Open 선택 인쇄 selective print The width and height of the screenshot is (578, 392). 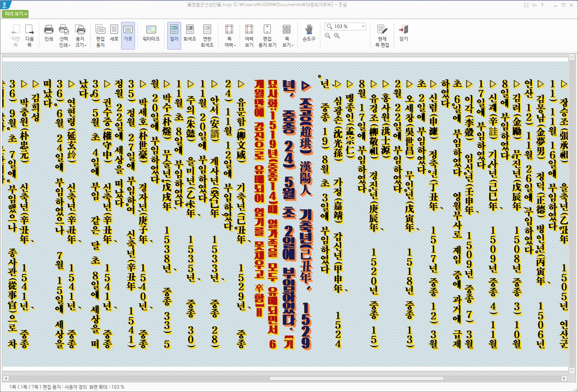click(x=64, y=35)
